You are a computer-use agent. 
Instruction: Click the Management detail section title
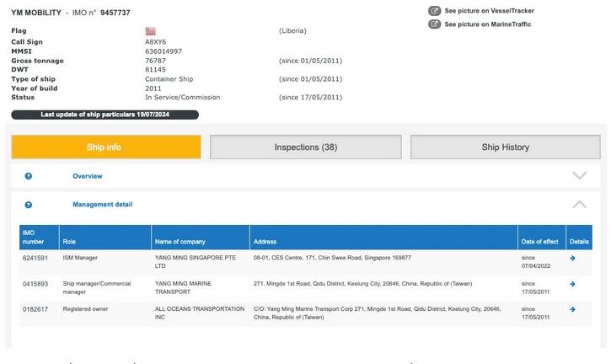pyautogui.click(x=103, y=205)
